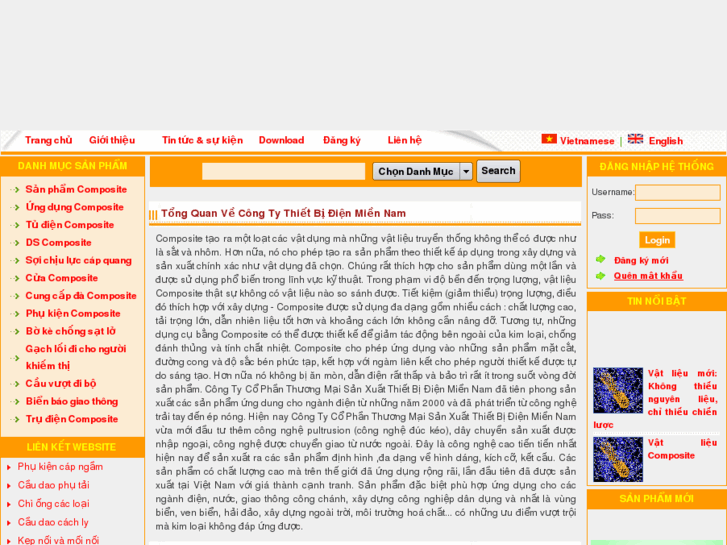Screen dimensions: 727x545
Task: Open Cầu vượt đi bộ category
Action: click(x=61, y=384)
